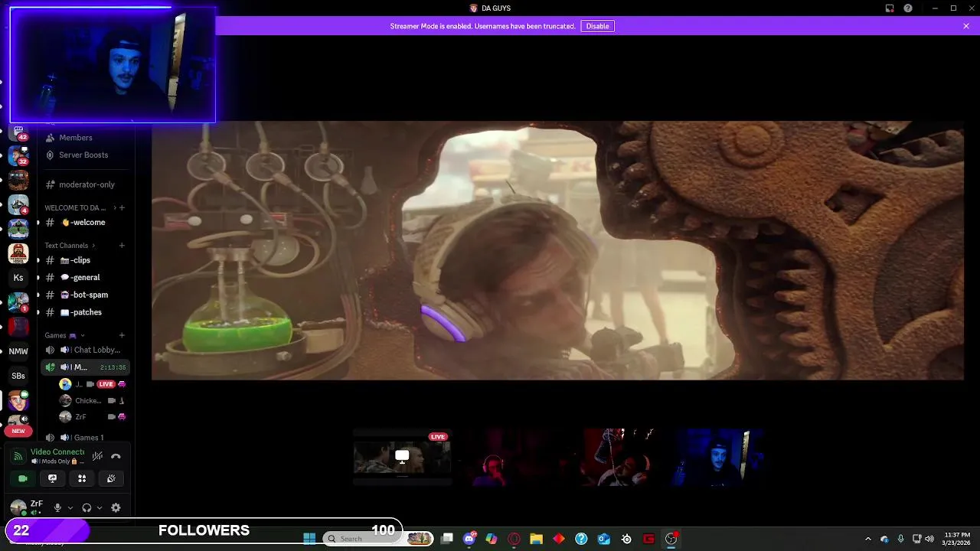Open the NMW server icon

[x=18, y=351]
